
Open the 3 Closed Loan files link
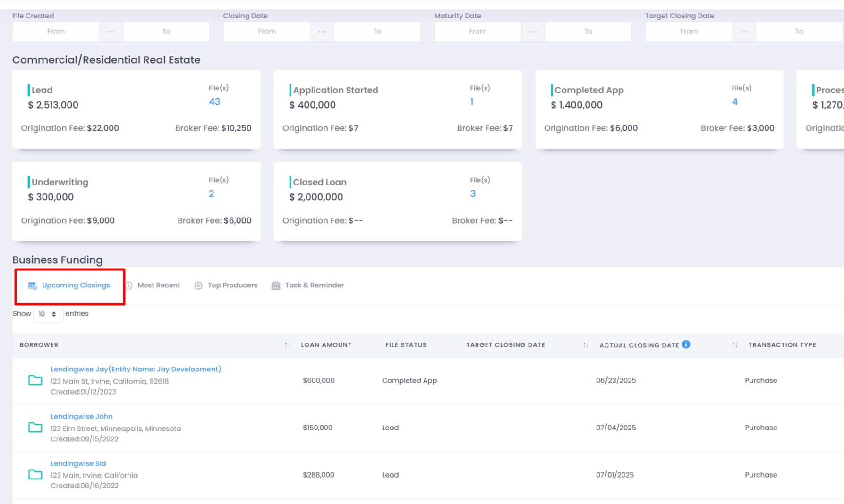pos(473,193)
